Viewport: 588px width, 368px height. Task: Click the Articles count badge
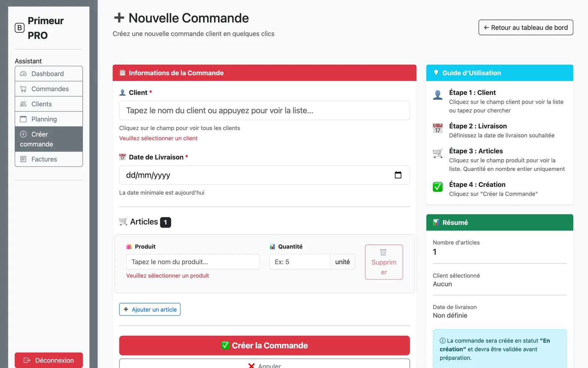(165, 222)
